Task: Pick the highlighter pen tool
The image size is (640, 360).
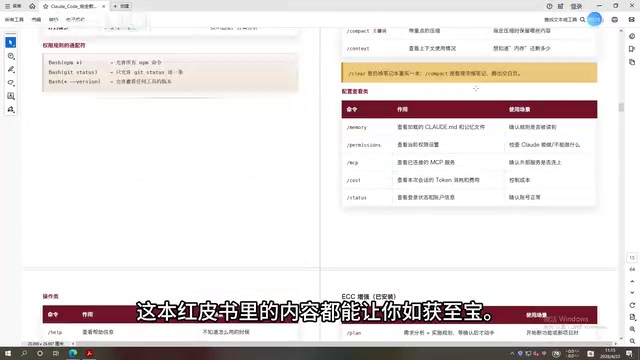Action: (11, 69)
